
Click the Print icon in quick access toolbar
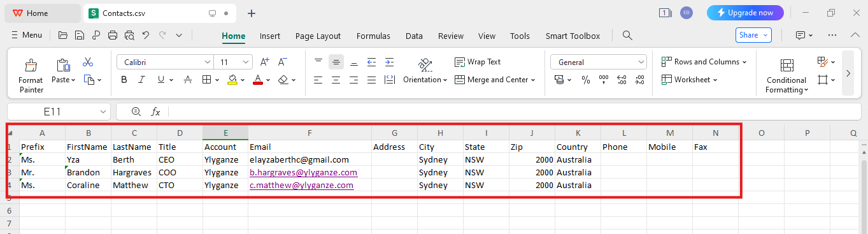113,36
